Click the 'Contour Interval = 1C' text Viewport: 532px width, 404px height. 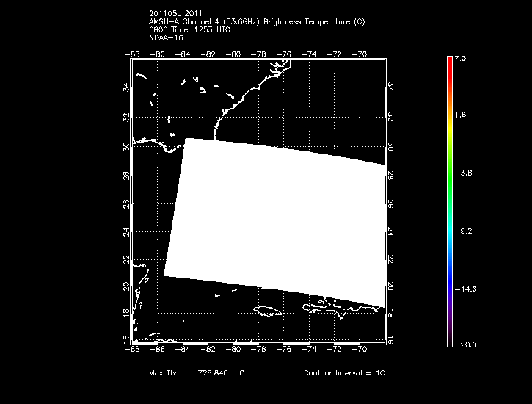tap(344, 372)
